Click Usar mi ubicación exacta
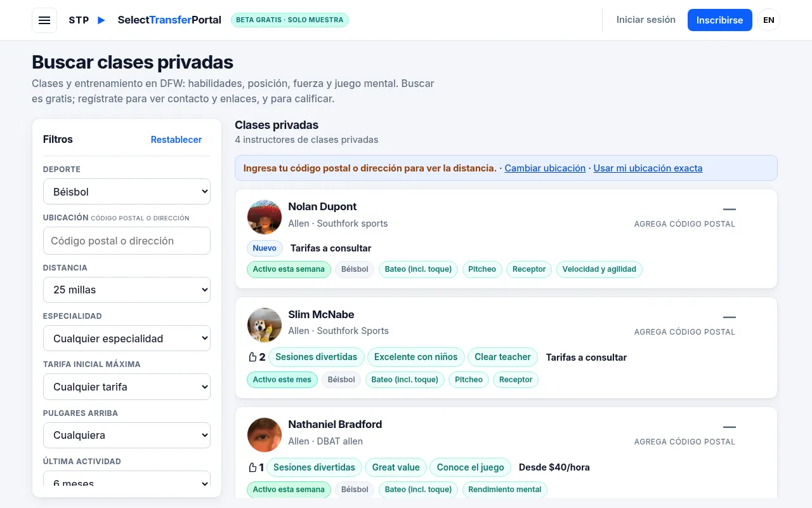Image resolution: width=812 pixels, height=508 pixels. 648,168
